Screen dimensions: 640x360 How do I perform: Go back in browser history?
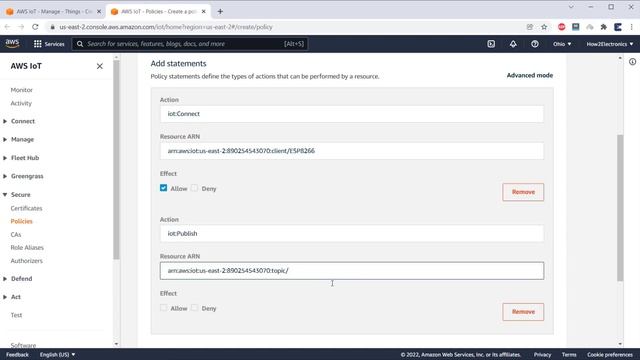[7, 27]
